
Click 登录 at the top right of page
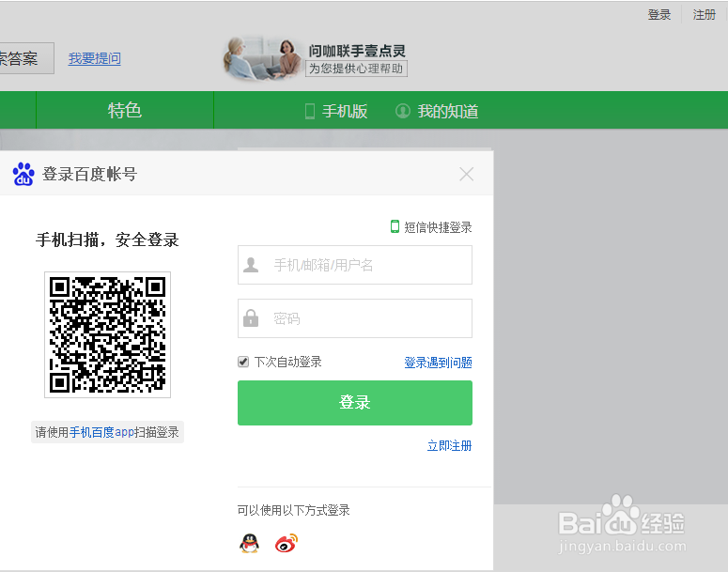point(659,15)
